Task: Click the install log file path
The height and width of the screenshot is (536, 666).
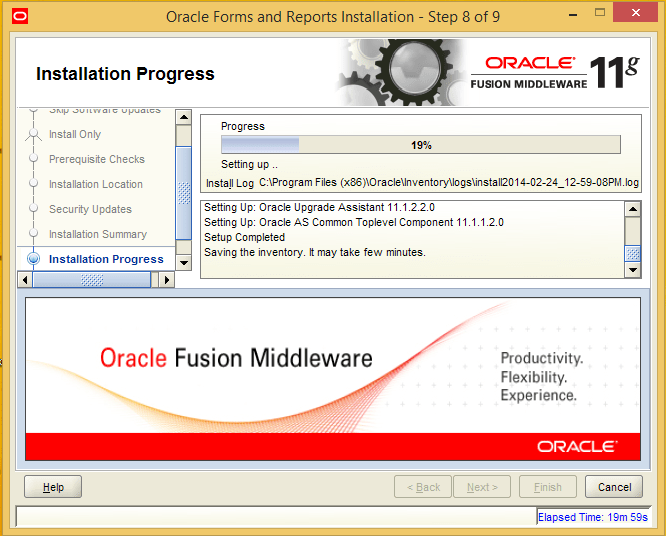Action: pos(449,183)
